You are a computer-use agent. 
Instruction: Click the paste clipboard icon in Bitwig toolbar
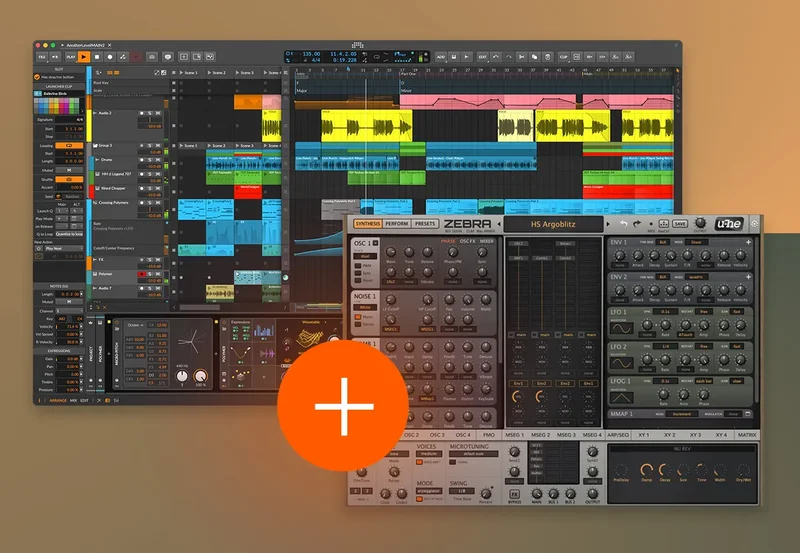[x=547, y=57]
